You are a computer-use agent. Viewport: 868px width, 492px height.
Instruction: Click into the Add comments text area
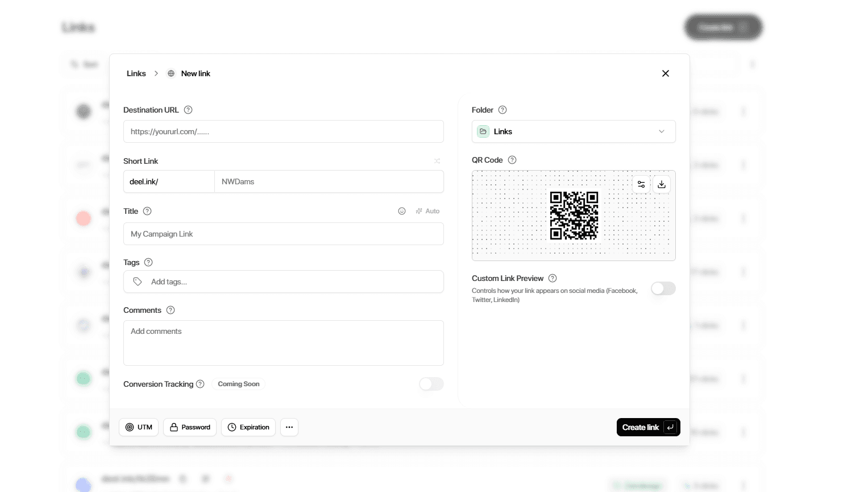(283, 342)
